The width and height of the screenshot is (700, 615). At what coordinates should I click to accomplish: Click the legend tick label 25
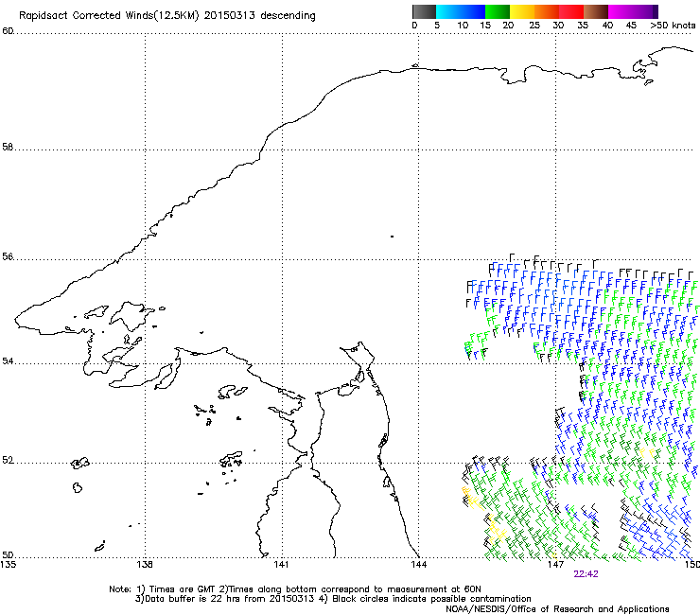click(534, 26)
